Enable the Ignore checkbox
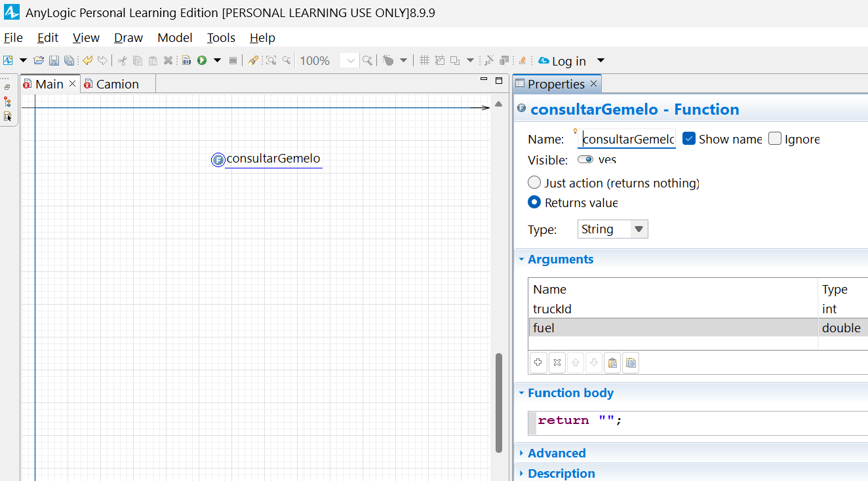Image resolution: width=868 pixels, height=481 pixels. [775, 138]
